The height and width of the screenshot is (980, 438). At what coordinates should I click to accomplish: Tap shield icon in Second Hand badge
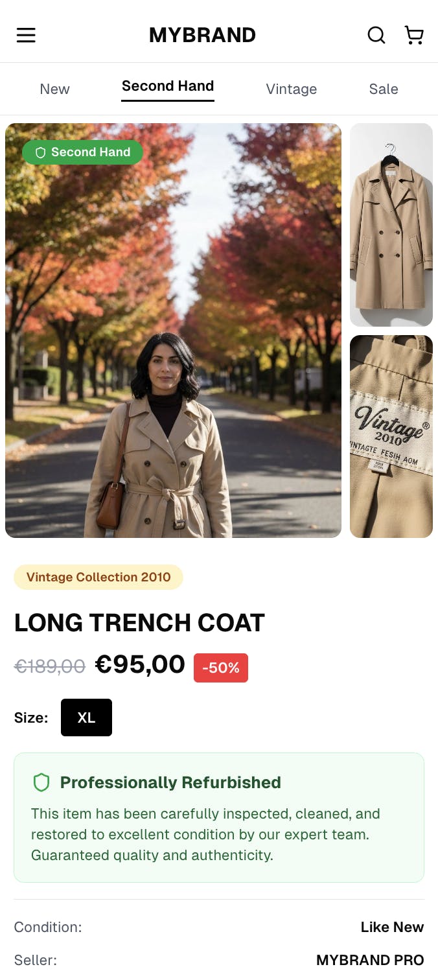tap(41, 152)
